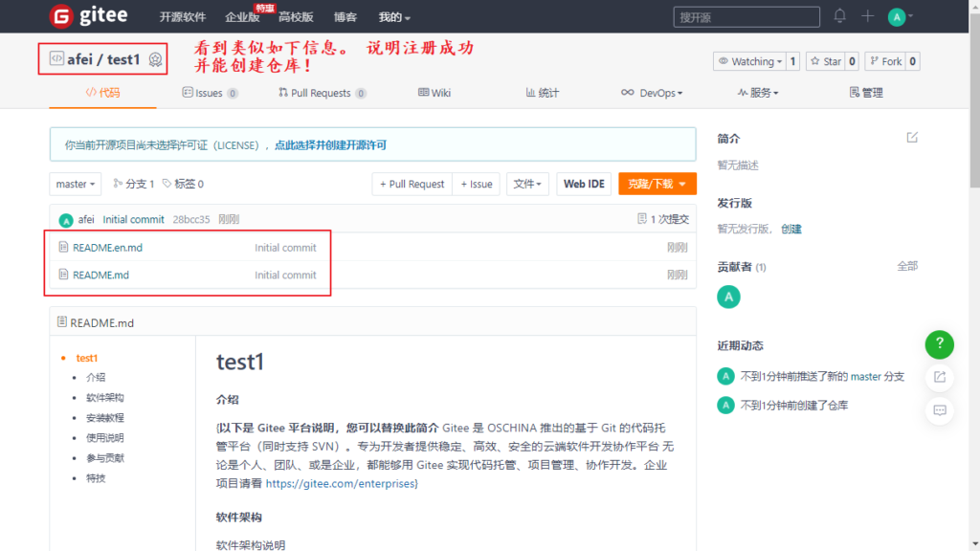Click the Gitee logo icon

pos(62,16)
